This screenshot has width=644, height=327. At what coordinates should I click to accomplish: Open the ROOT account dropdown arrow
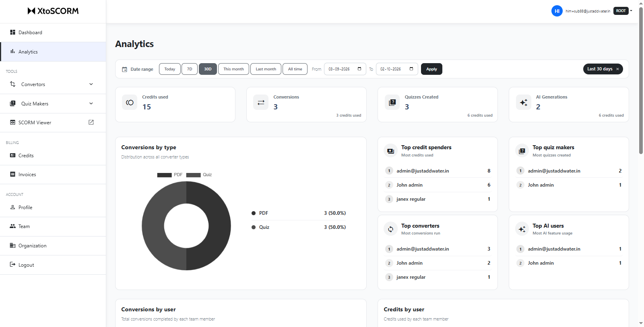tap(631, 11)
